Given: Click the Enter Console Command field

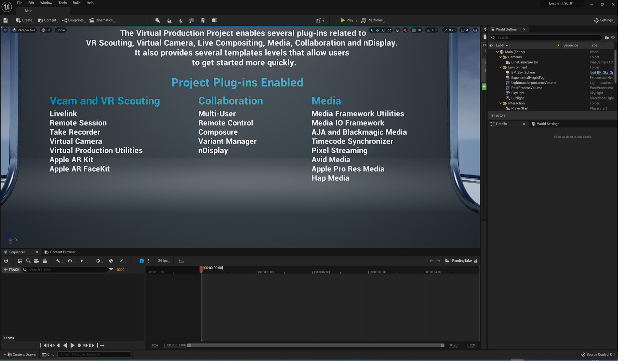Looking at the screenshot, I should (x=94, y=355).
